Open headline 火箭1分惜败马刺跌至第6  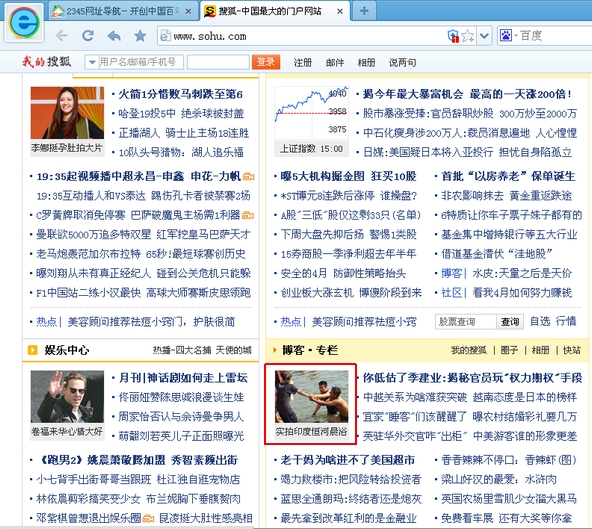point(180,94)
